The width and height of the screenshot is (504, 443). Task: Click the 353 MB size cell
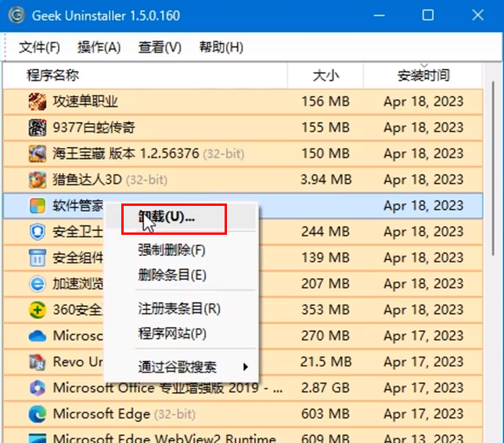pyautogui.click(x=326, y=310)
